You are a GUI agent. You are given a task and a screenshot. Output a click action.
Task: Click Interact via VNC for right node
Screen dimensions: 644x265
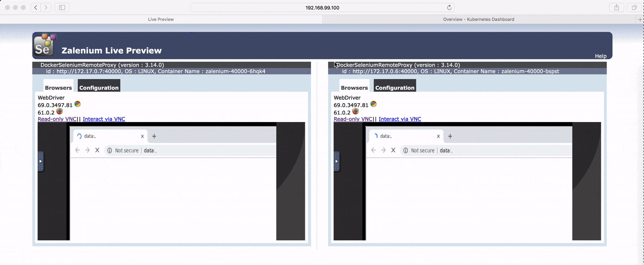400,119
